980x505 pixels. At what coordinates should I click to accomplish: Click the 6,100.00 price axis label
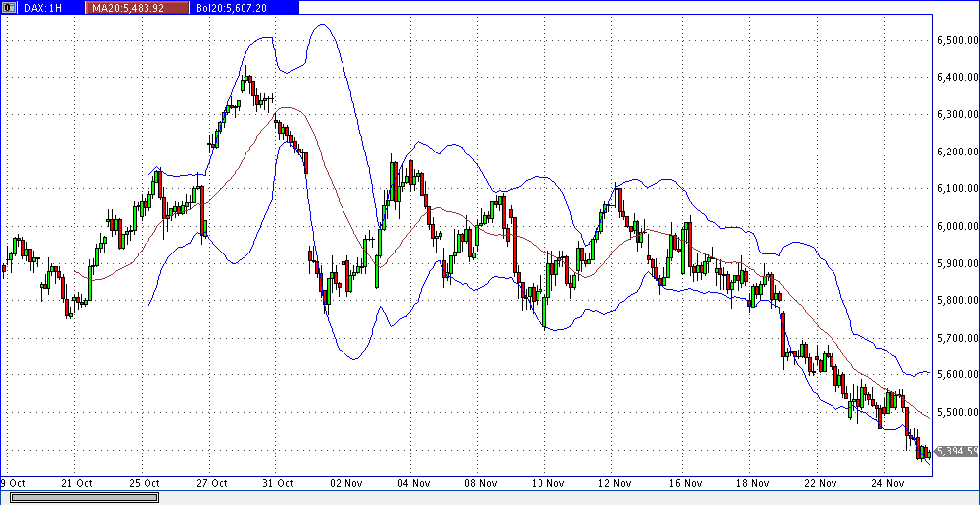[957, 189]
